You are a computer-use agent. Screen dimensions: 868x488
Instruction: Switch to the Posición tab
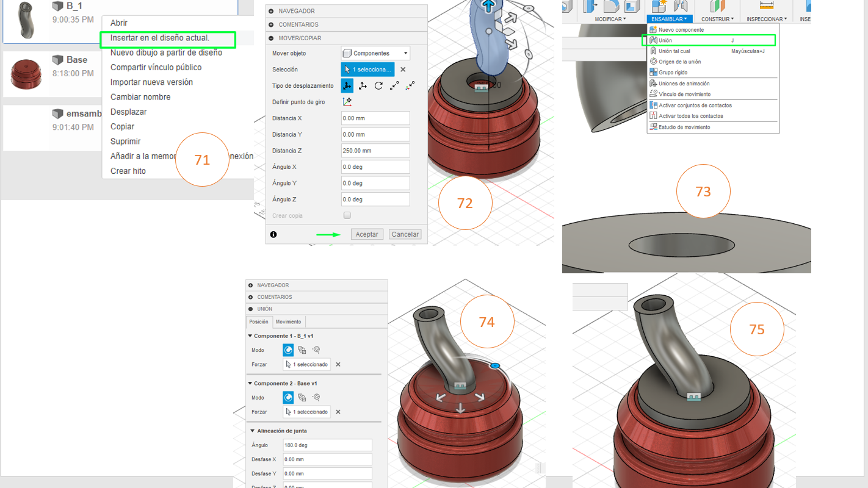259,322
